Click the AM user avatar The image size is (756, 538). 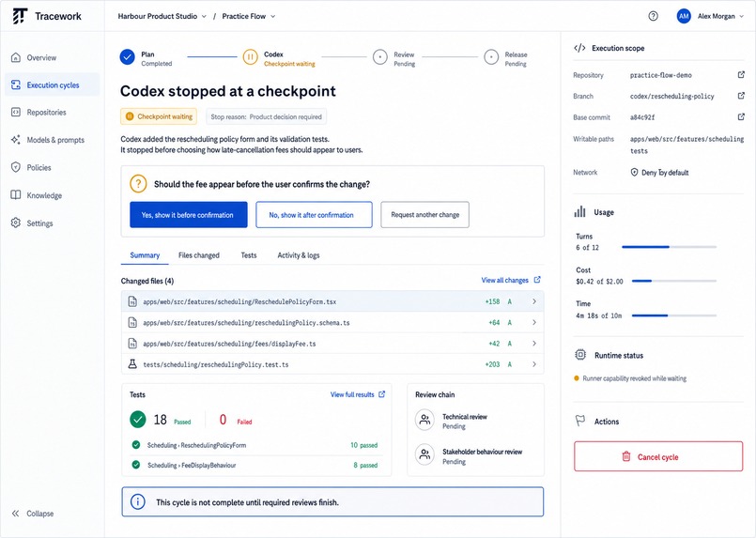pyautogui.click(x=683, y=16)
